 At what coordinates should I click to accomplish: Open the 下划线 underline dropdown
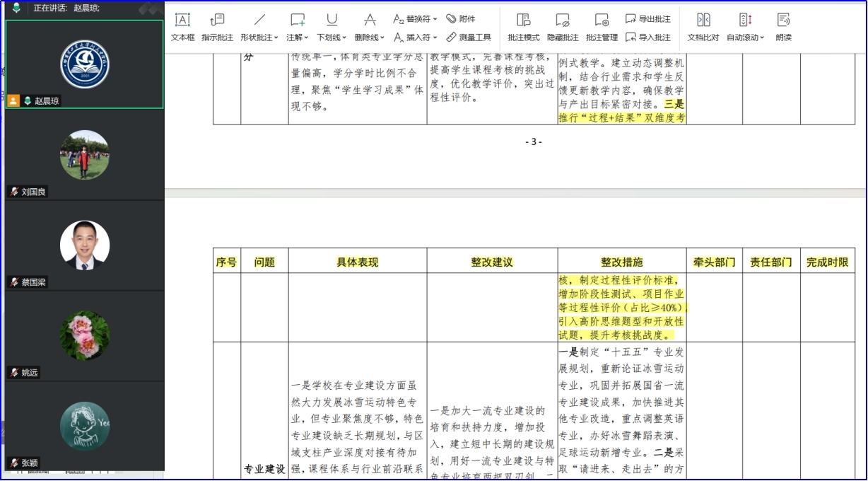[332, 27]
